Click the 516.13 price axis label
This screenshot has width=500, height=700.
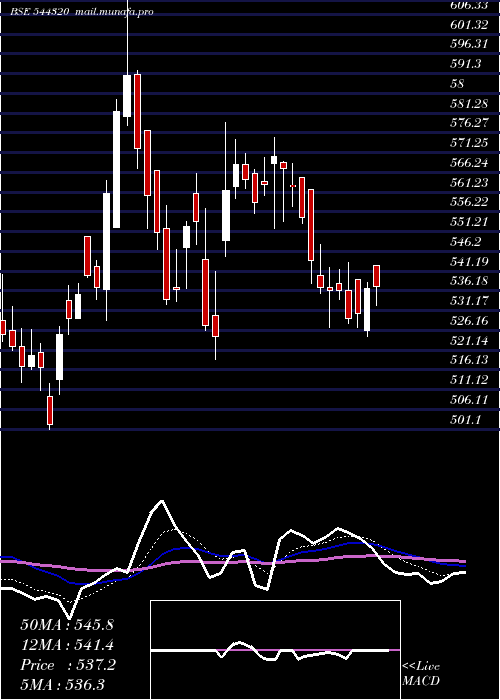468,360
